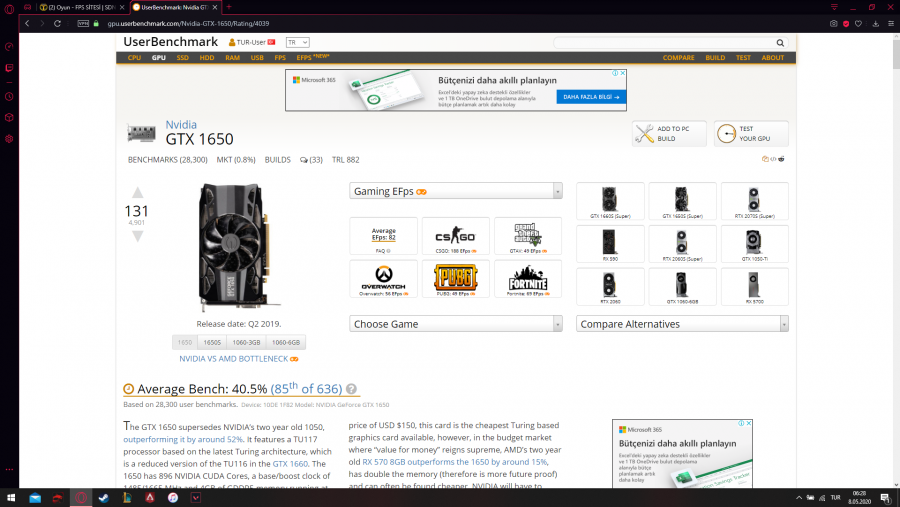Screen dimensions: 900x507
Task: Take a snapshot with camera icon
Action: click(833, 24)
